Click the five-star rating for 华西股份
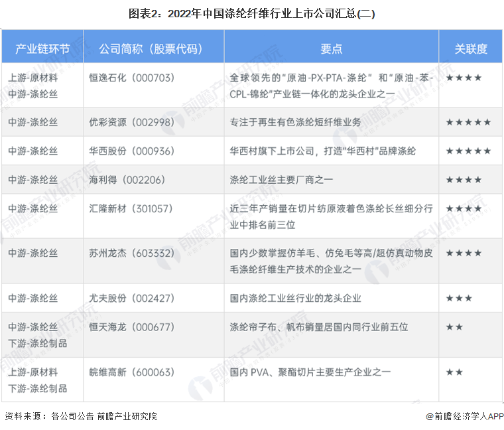504x430 pixels. [468, 151]
